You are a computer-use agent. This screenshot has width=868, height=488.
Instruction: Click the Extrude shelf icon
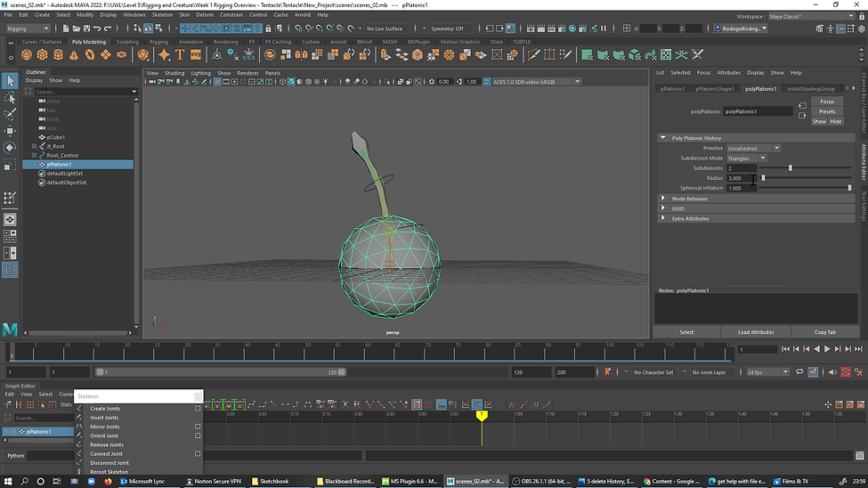point(385,55)
